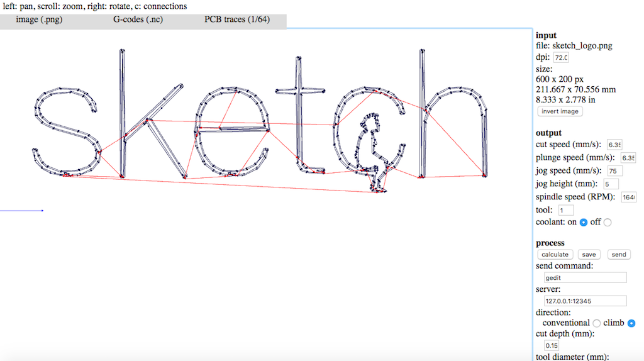The image size is (644, 361).
Task: Click the save button
Action: coord(589,254)
